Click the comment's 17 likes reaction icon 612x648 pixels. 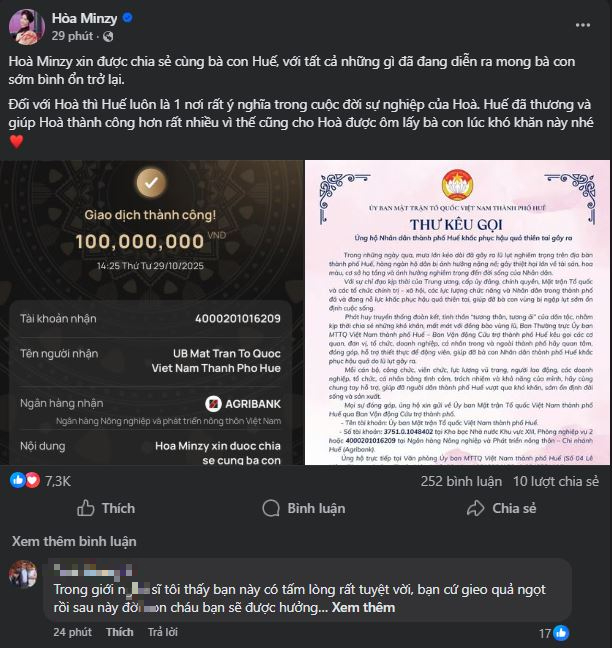(562, 633)
